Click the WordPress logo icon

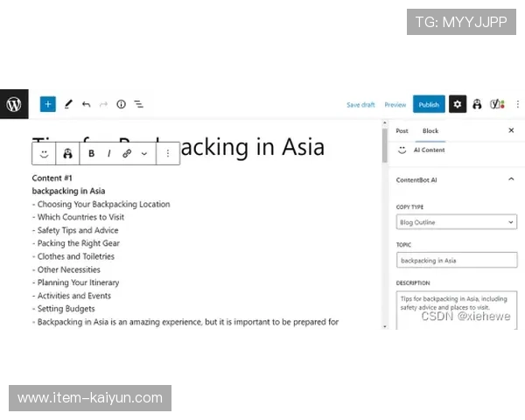click(14, 104)
